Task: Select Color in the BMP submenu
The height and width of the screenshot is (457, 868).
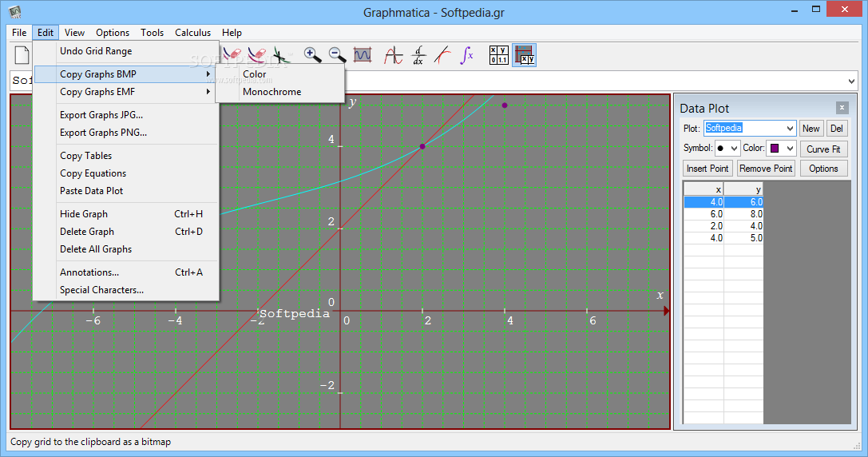Action: pos(279,74)
